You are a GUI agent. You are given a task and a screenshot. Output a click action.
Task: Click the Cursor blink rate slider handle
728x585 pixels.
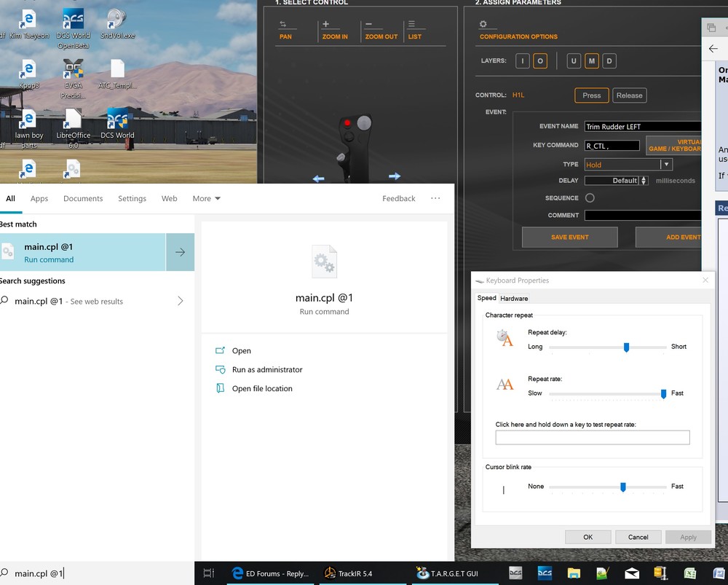[623, 487]
